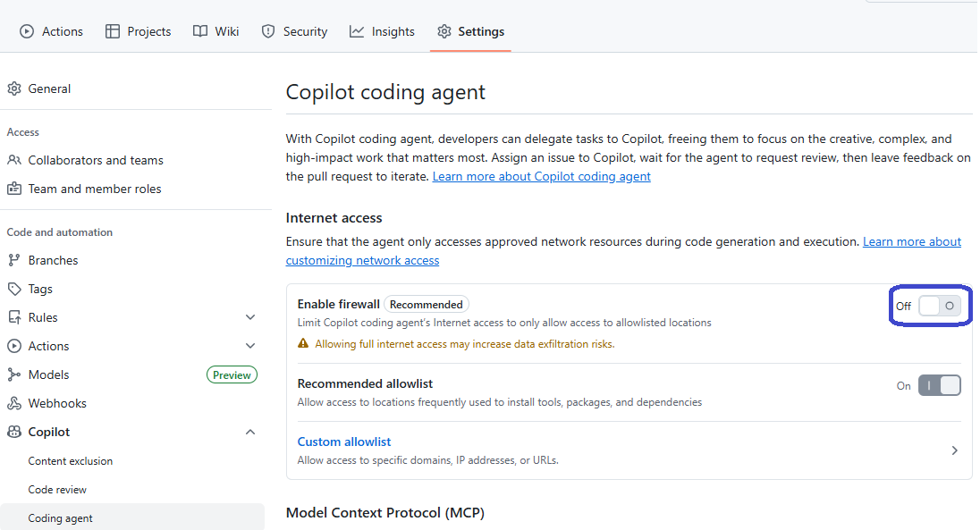Click the Webhooks icon in sidebar
This screenshot has width=980, height=530.
(14, 403)
